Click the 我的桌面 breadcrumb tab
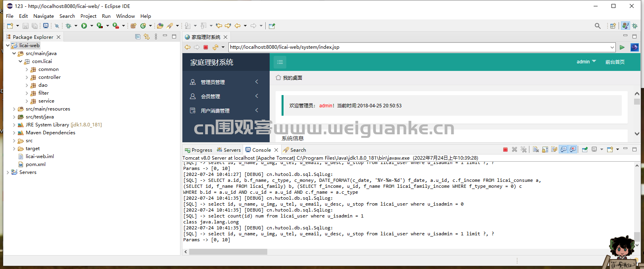Image resolution: width=644 pixels, height=269 pixels. 289,78
